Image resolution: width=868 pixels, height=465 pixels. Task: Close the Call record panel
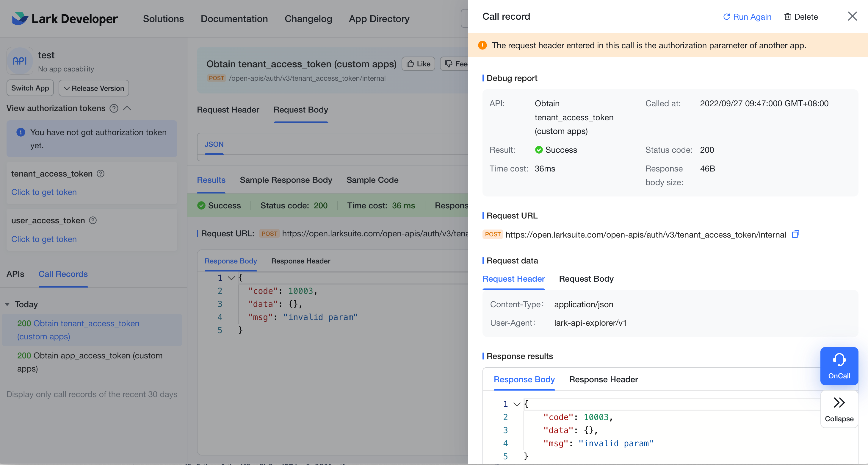[x=852, y=16]
